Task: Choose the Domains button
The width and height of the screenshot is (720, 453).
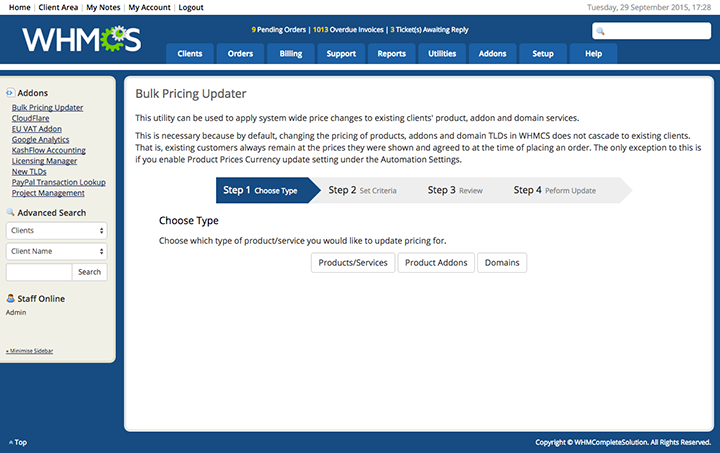Action: click(502, 263)
